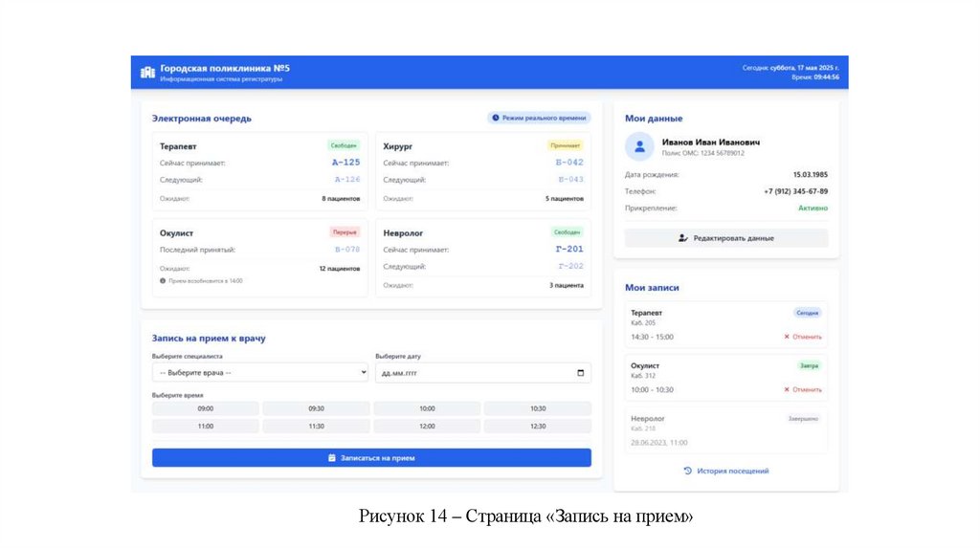Click the Мои записи heading
Screen dimensions: 980x549
pyautogui.click(x=652, y=288)
